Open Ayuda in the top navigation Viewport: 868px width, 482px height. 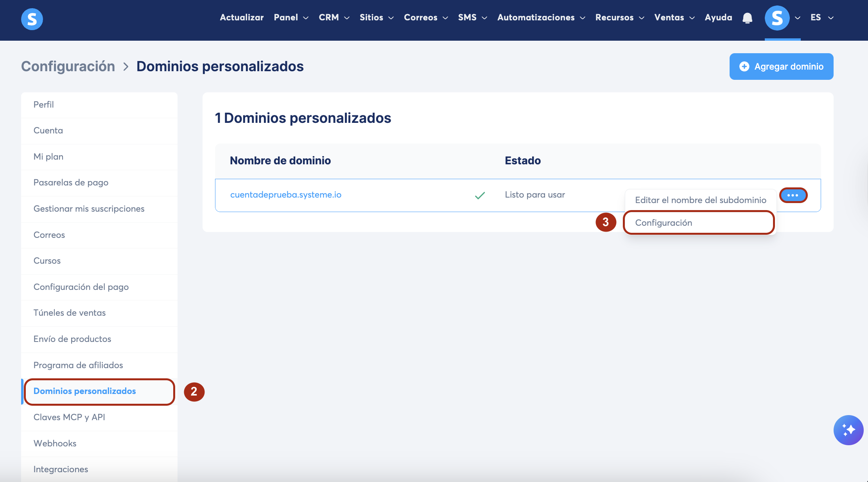click(718, 18)
